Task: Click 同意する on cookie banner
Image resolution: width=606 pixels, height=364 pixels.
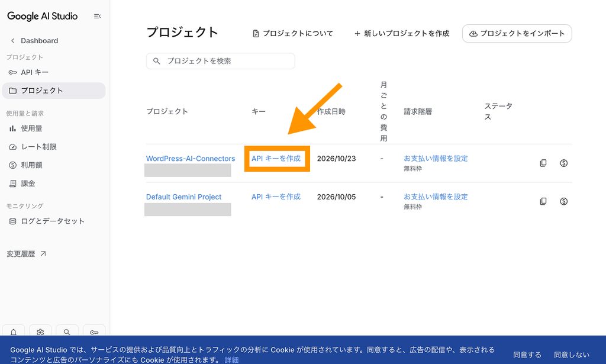Action: point(527,355)
